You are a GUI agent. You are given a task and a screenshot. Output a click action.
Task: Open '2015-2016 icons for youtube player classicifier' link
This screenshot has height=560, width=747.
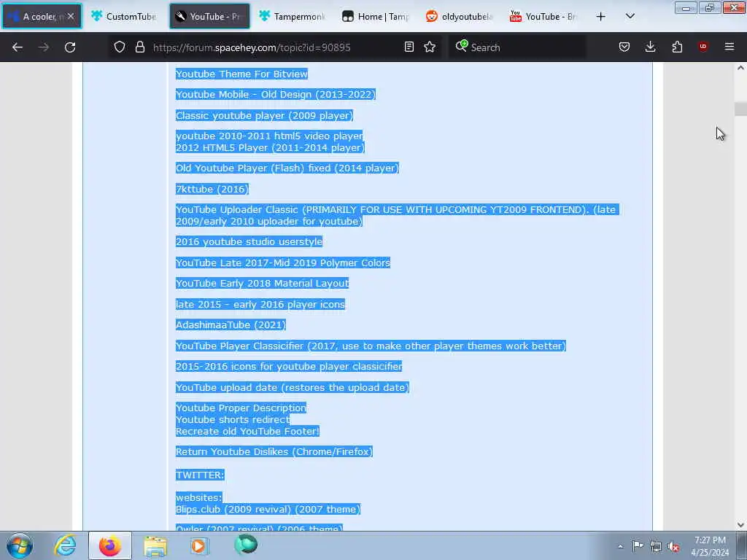coord(289,366)
